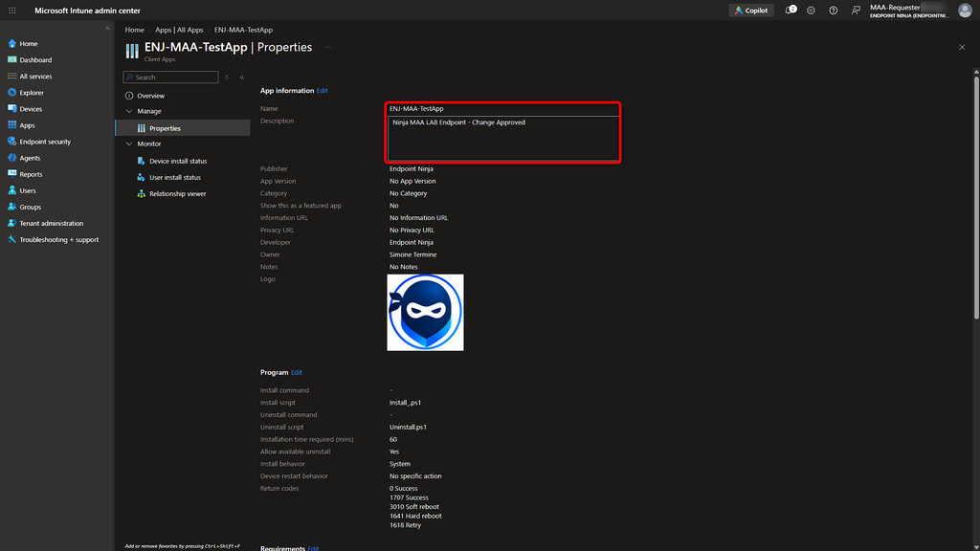Open Tenant administration icon in sidebar
This screenshot has width=980, height=551.
click(11, 223)
